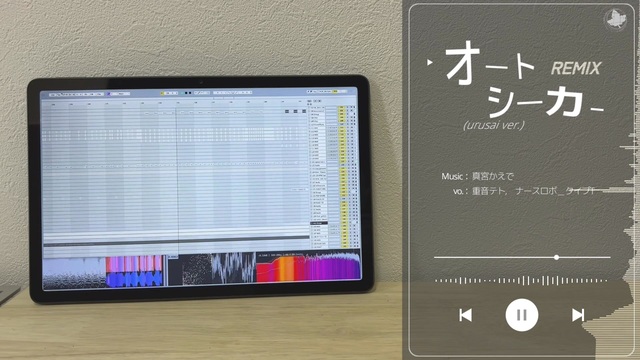This screenshot has width=640, height=360.
Task: Select the REMIX label
Action: [576, 68]
